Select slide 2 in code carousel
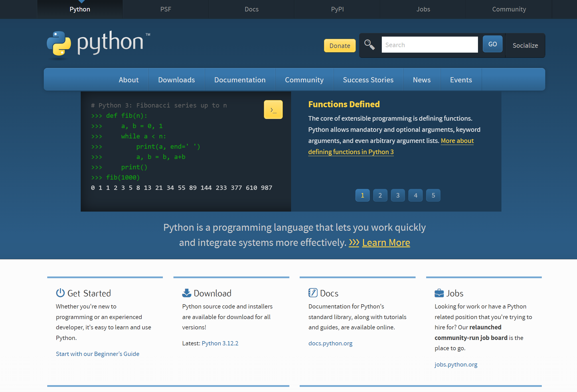 click(x=380, y=195)
